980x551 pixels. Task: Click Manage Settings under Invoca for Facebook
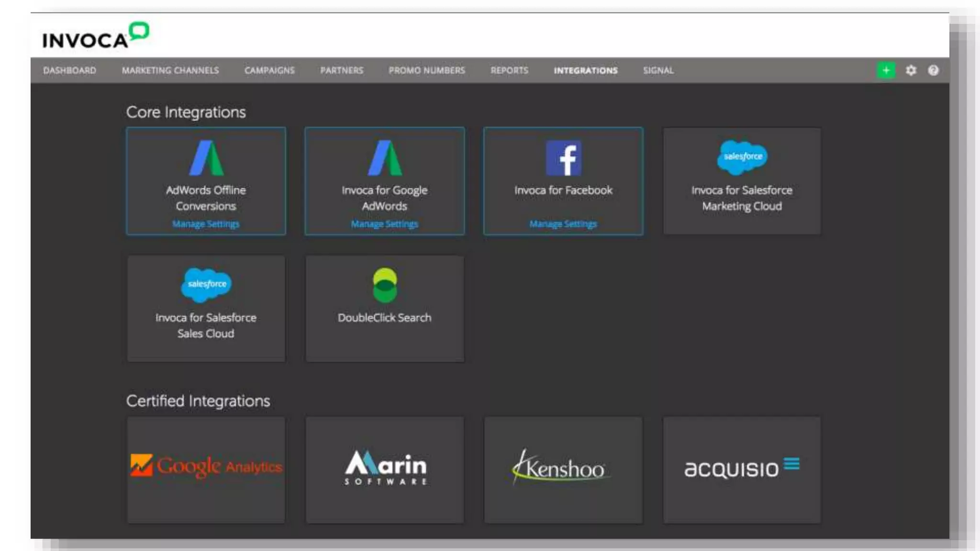[x=563, y=224]
